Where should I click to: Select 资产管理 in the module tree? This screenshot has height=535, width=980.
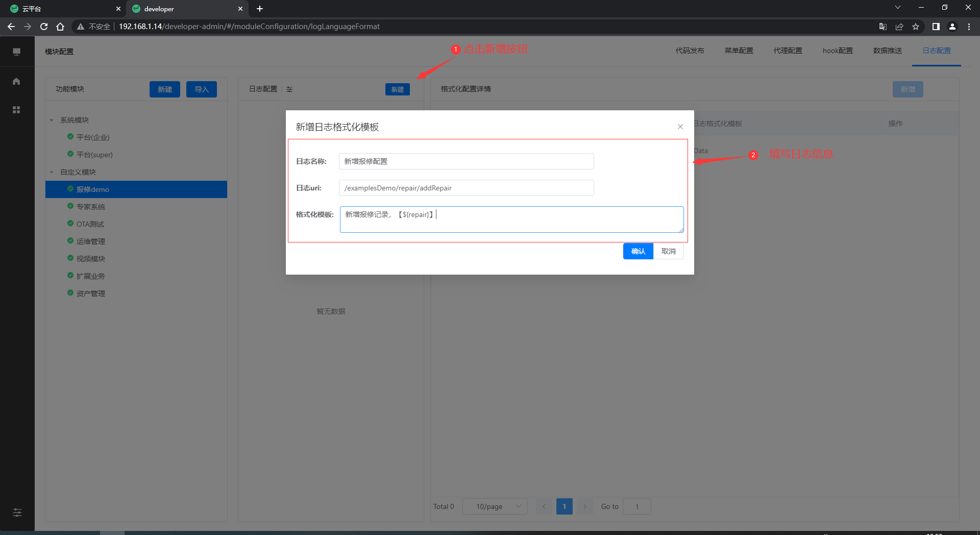click(x=90, y=294)
